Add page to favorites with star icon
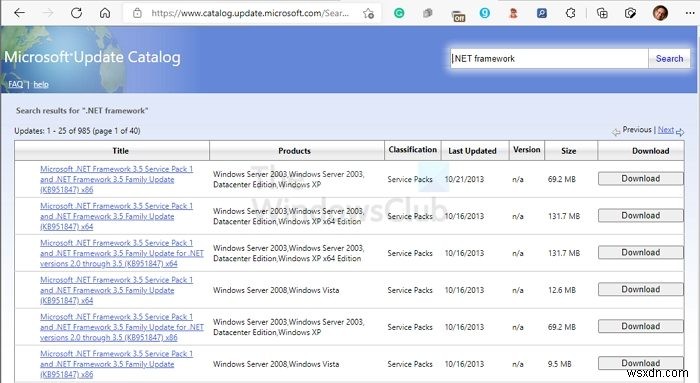 368,13
